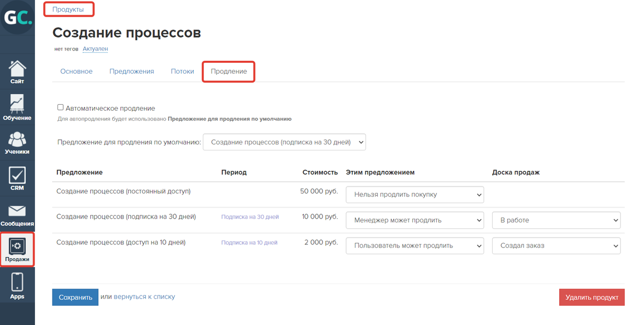Viewport: 644px width, 325px height.
Task: Open the В работе sales board dropdown
Action: click(x=556, y=220)
